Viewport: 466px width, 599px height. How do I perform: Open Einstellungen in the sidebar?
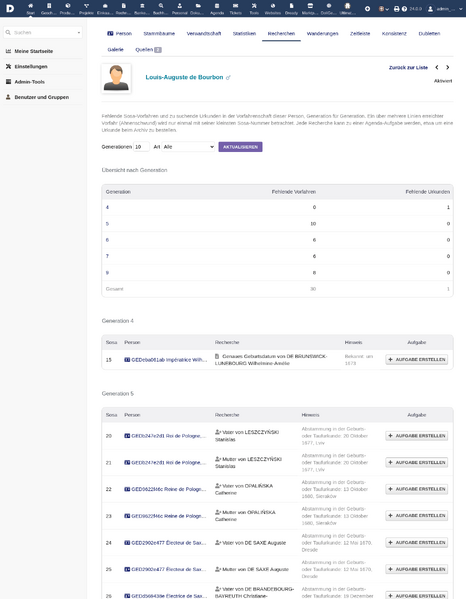point(31,66)
